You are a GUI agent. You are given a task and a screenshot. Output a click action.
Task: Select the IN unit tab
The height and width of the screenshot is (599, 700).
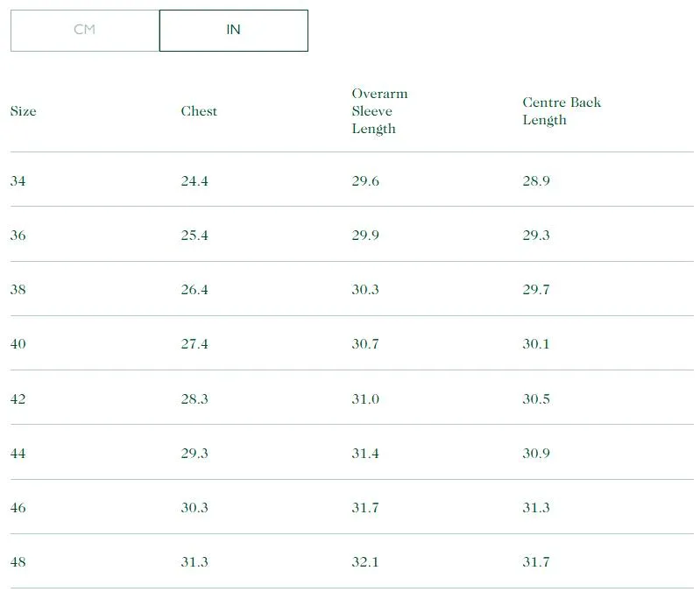233,30
